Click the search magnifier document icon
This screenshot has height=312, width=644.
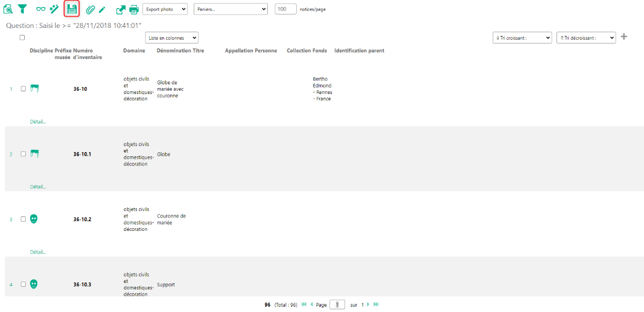tap(8, 9)
